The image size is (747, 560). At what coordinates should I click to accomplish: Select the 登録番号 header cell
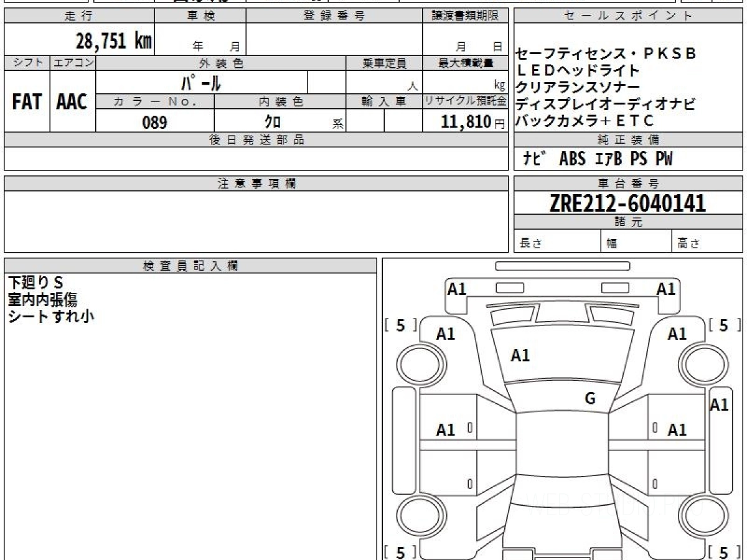tap(334, 16)
